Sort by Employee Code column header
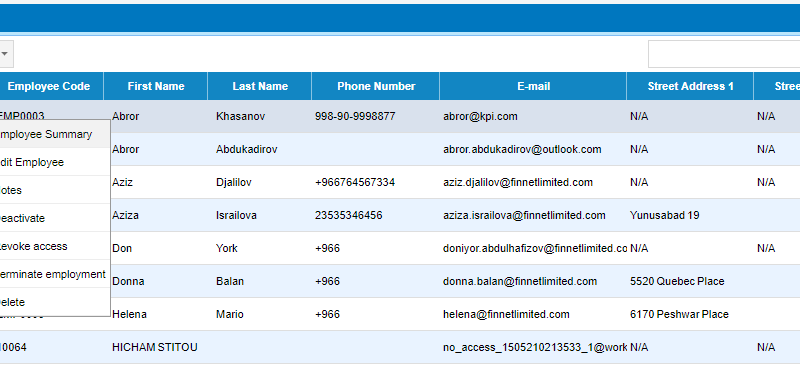The height and width of the screenshot is (374, 800). (x=51, y=86)
